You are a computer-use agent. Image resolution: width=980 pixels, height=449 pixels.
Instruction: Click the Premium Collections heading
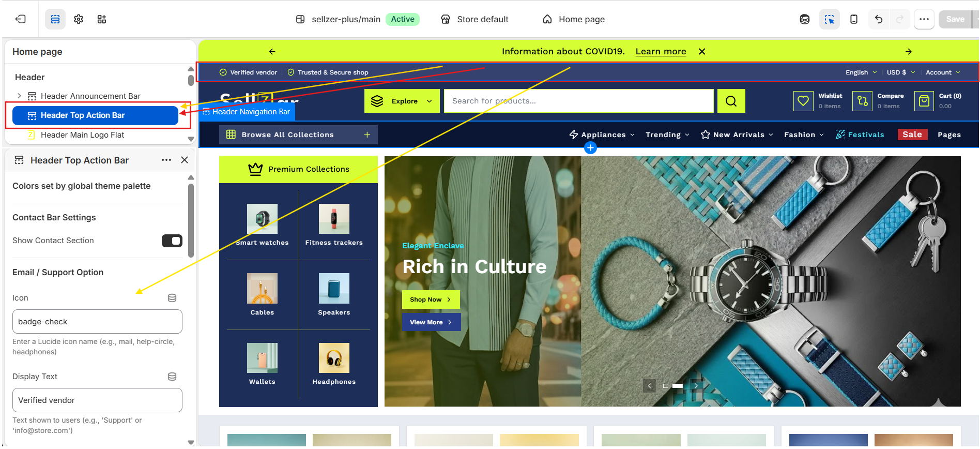tap(309, 169)
